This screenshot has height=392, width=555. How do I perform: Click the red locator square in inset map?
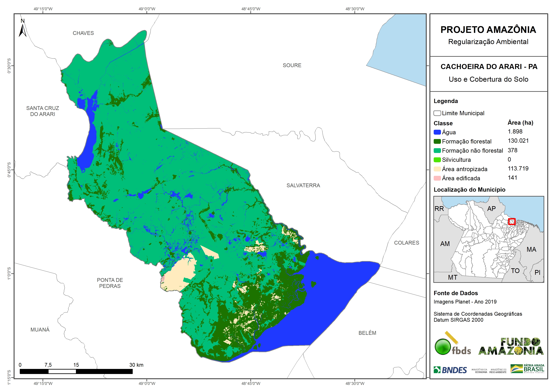pyautogui.click(x=512, y=222)
